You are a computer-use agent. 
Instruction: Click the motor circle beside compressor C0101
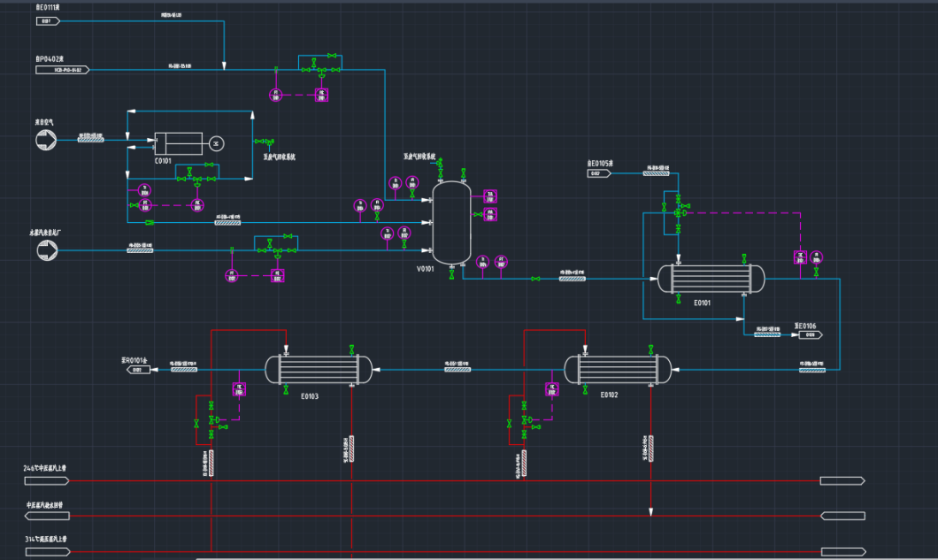[x=215, y=142]
